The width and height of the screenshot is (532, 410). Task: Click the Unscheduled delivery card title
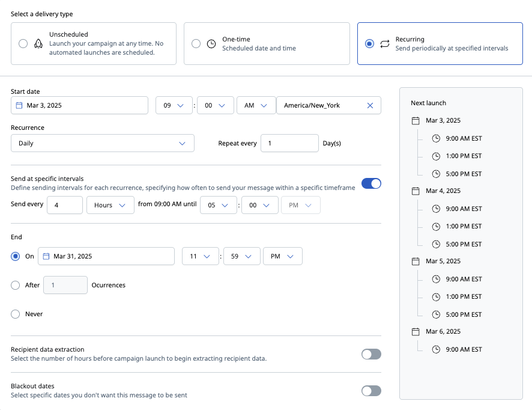tap(68, 34)
